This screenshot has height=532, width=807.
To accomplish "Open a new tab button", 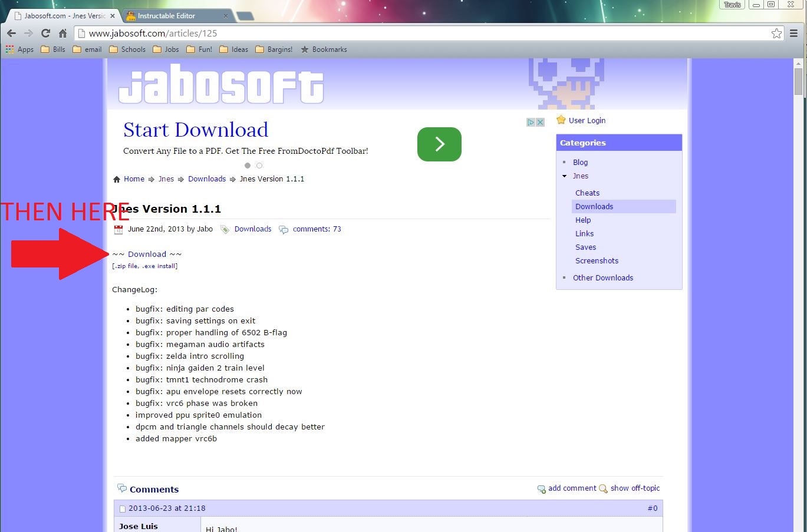I will [245, 16].
